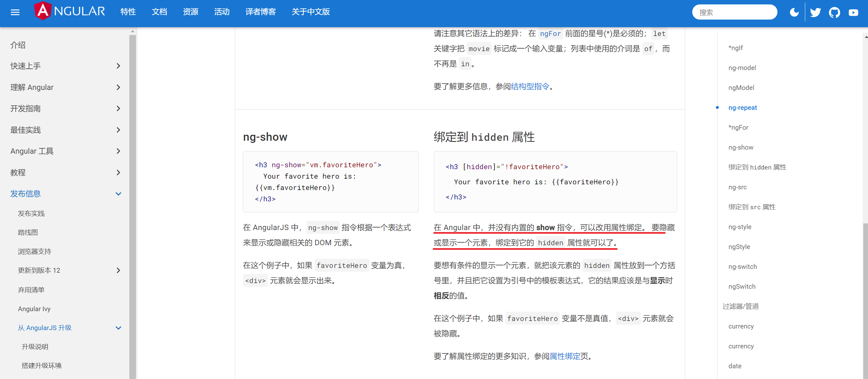Open the 特性 top menu item

coord(128,12)
